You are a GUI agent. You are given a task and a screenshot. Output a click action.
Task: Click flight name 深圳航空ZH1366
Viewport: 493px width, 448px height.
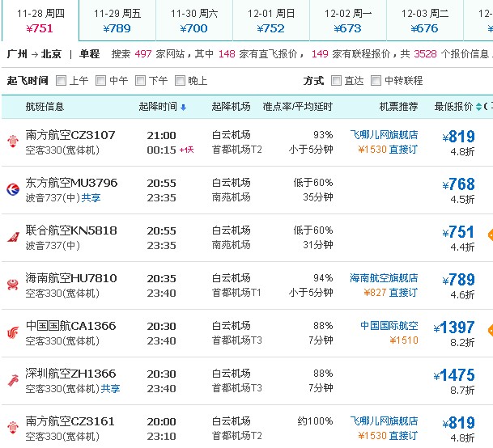[x=70, y=374]
